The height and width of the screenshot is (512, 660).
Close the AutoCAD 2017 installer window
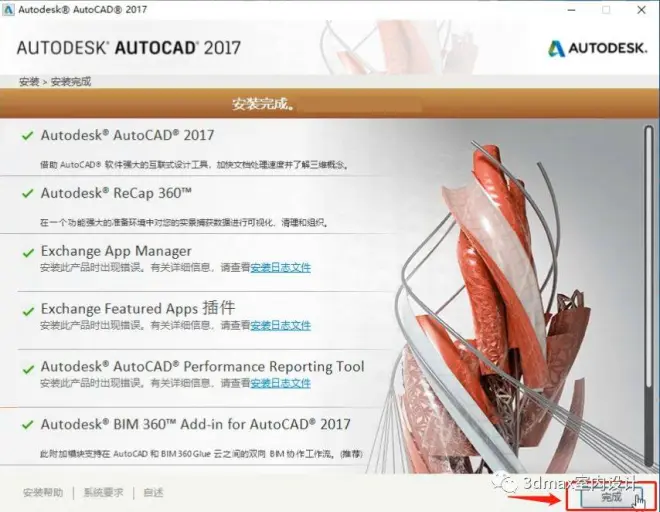[x=641, y=10]
